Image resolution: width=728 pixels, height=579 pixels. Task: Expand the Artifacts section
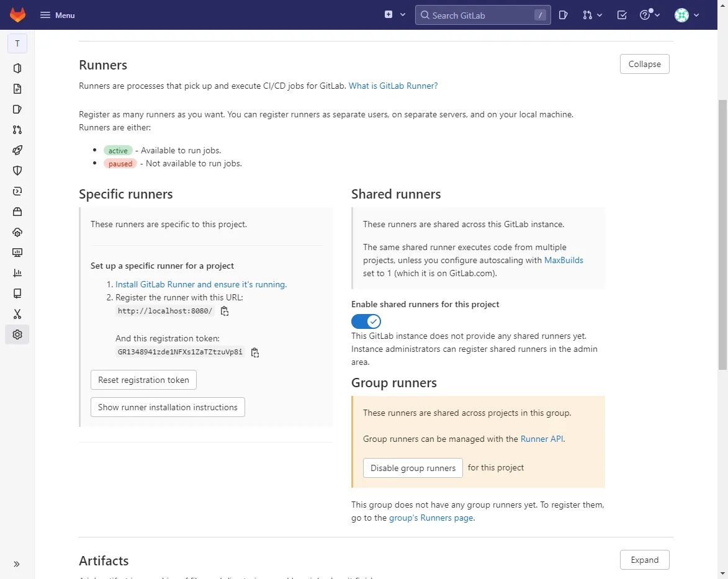point(644,560)
